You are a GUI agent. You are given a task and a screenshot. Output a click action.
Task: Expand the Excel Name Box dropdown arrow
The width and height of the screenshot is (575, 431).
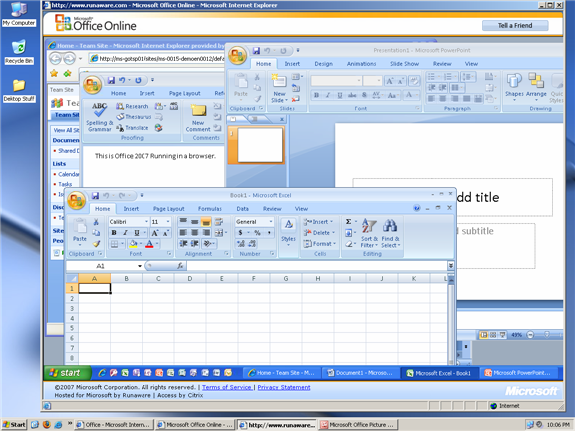click(x=140, y=266)
